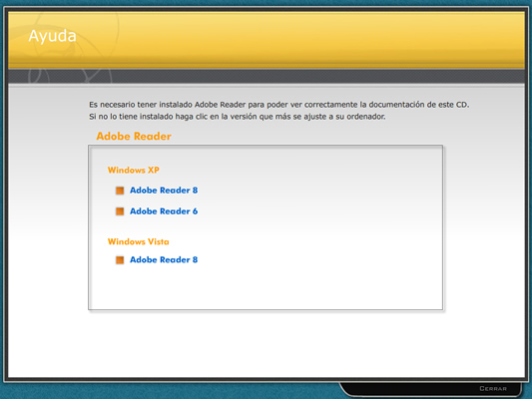
Task: Close the help window with CERRAR
Action: [x=493, y=388]
